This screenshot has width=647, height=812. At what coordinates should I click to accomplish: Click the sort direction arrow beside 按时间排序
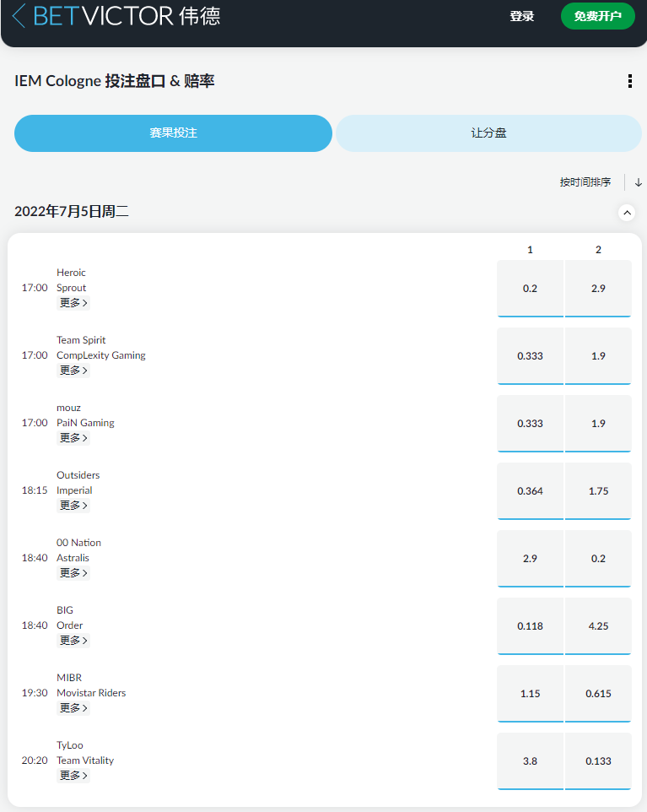tap(638, 182)
